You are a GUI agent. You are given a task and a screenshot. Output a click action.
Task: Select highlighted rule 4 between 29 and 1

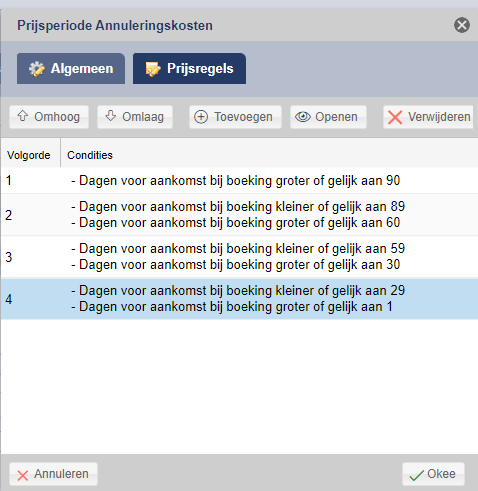click(x=239, y=299)
